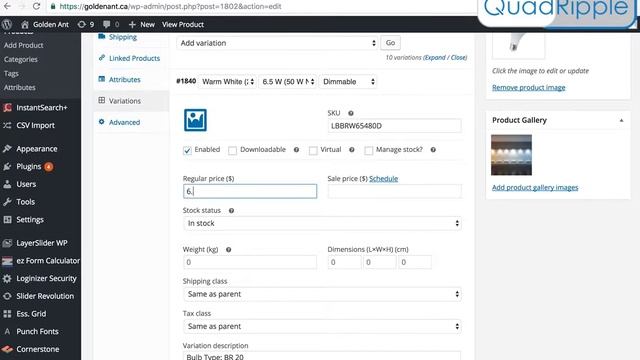Click the updates icon showing 9
Viewport: 640px width, 360px height.
click(82, 24)
